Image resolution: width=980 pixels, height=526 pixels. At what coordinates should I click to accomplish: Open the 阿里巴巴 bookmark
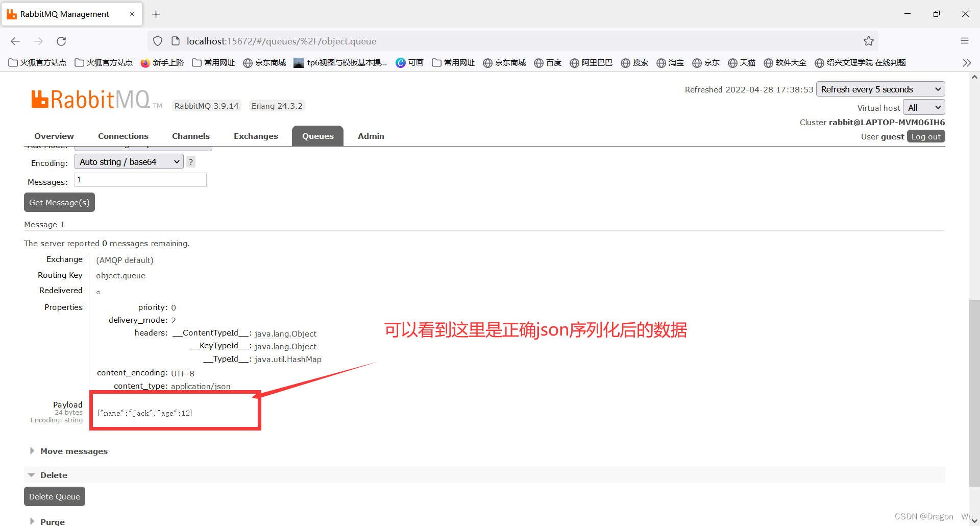(x=591, y=63)
